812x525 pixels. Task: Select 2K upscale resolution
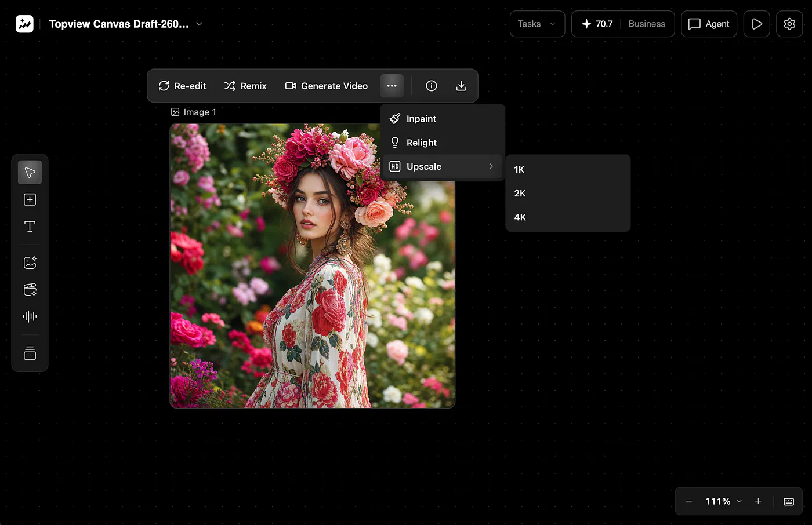click(x=568, y=193)
